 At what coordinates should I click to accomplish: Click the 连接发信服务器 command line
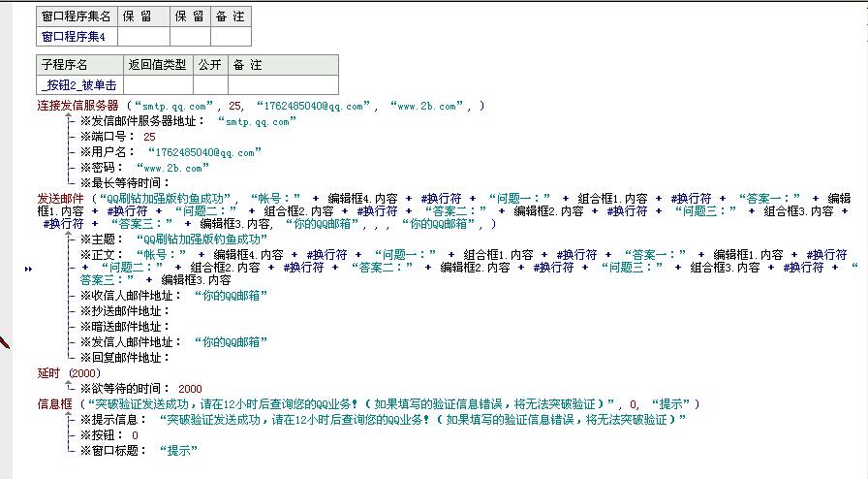[77, 106]
